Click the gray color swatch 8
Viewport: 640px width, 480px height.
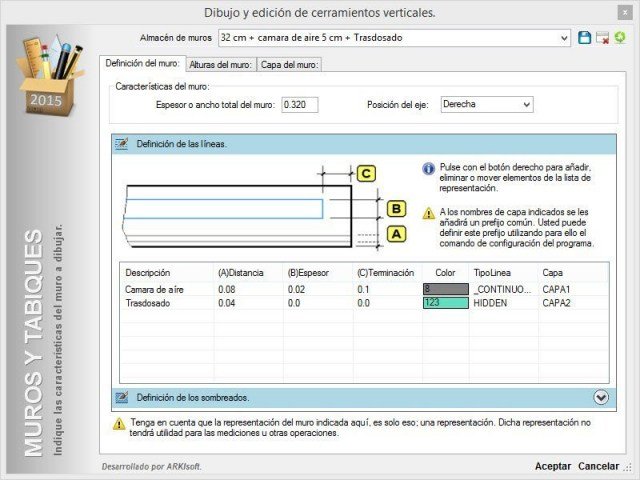tap(446, 289)
